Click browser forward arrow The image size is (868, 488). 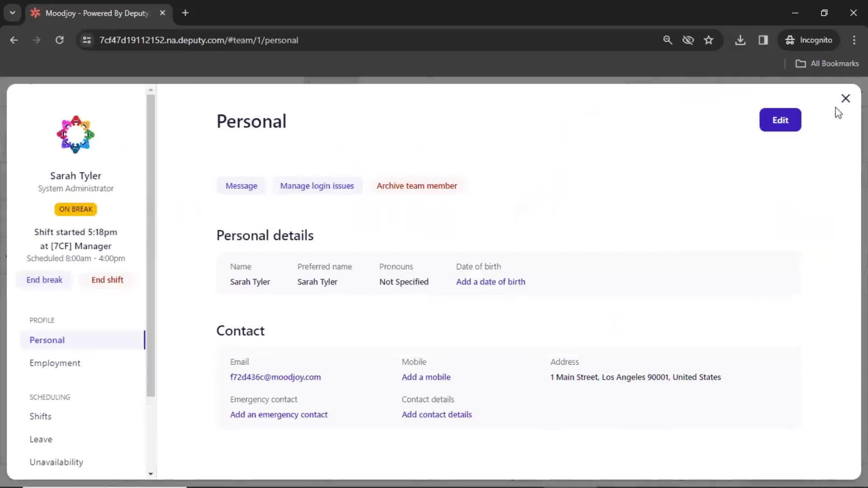tap(37, 40)
